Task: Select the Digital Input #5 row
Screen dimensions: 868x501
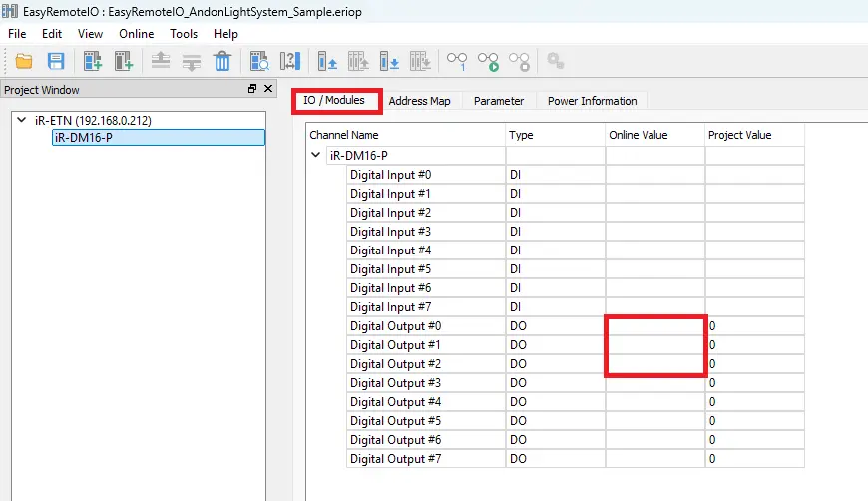Action: click(x=576, y=269)
